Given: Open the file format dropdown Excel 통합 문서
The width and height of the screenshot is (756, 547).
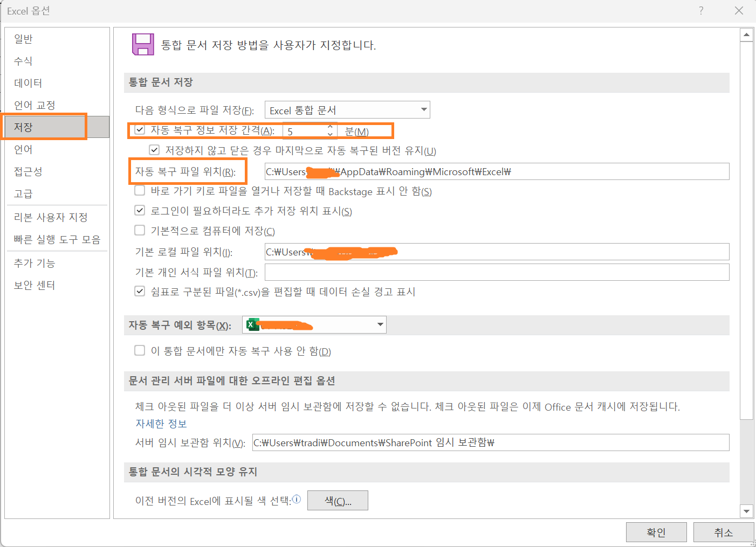Looking at the screenshot, I should coord(347,110).
